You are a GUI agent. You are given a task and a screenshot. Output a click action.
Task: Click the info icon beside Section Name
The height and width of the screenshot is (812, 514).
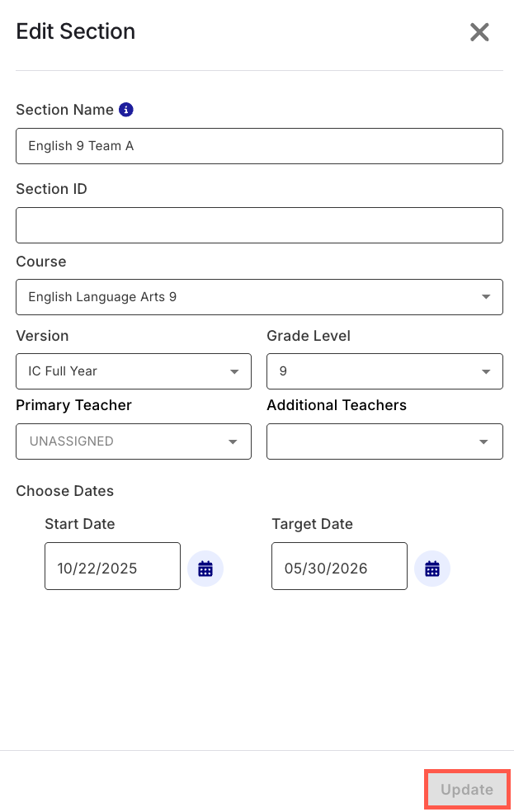click(x=126, y=110)
